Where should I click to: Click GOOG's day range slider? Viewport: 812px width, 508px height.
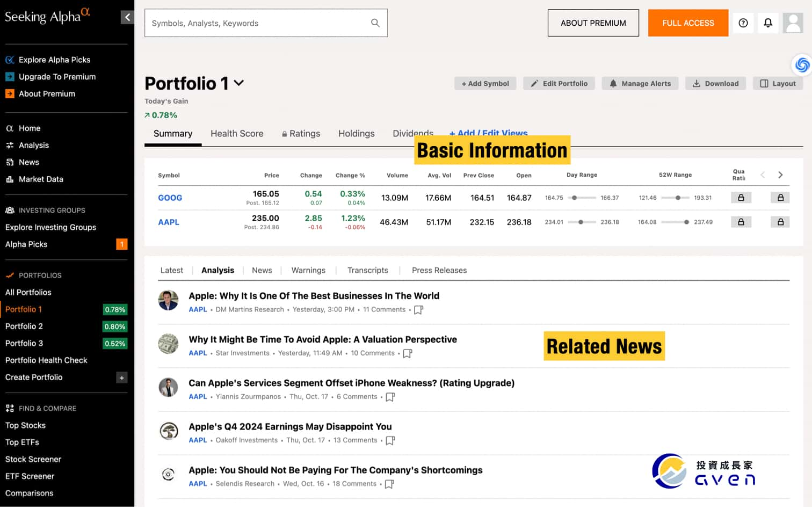[582, 198]
